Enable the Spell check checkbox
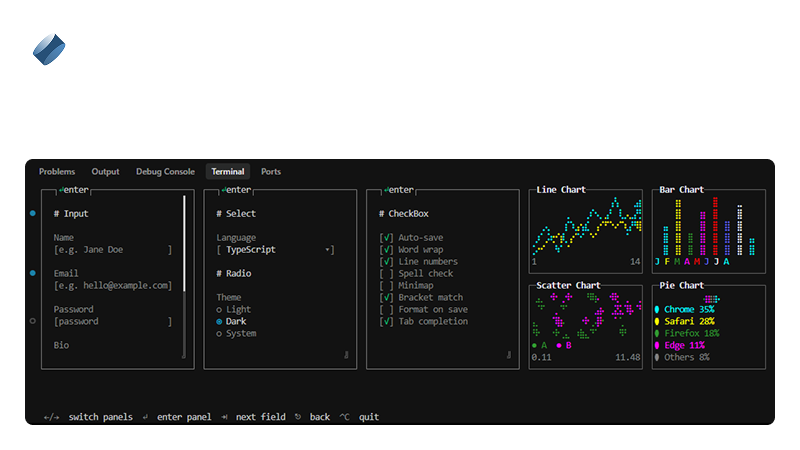 point(386,274)
